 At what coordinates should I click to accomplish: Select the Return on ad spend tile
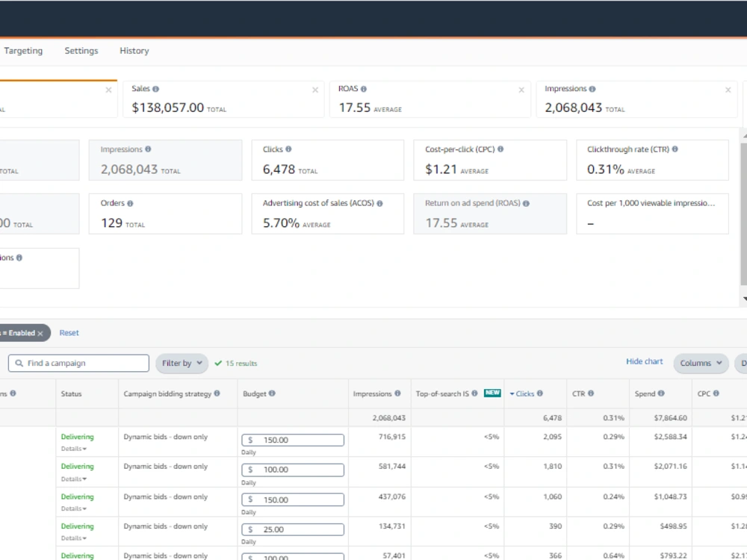coord(490,214)
